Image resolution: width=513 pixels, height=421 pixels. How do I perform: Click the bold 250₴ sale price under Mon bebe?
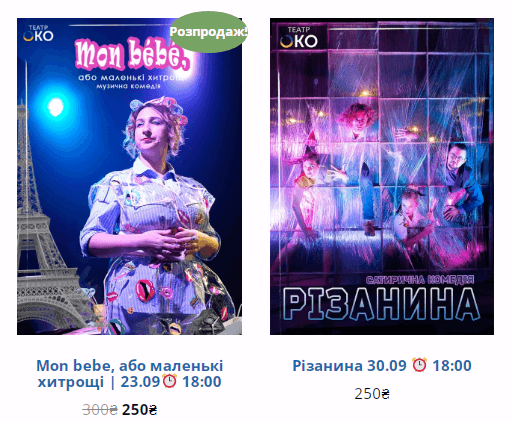point(139,409)
